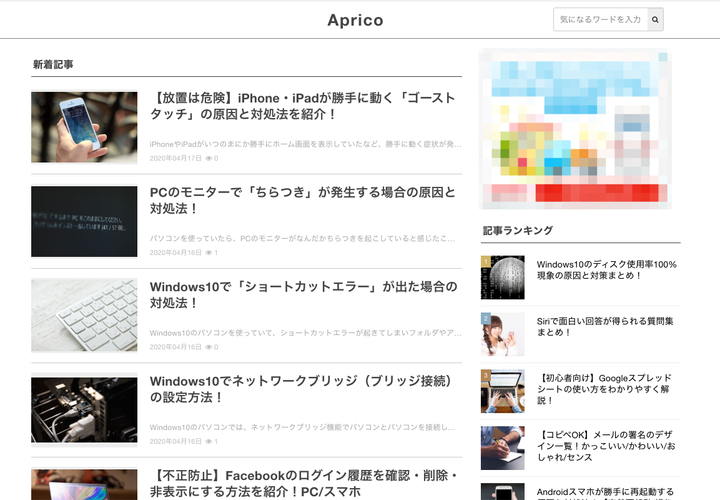Open Windows10 shortcut error article title

(x=304, y=295)
